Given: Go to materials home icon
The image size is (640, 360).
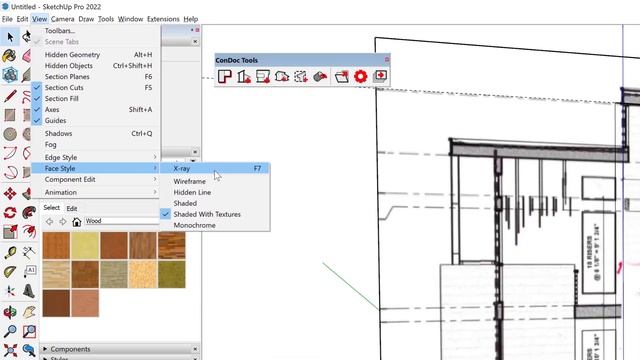Looking at the screenshot, I should (x=76, y=222).
